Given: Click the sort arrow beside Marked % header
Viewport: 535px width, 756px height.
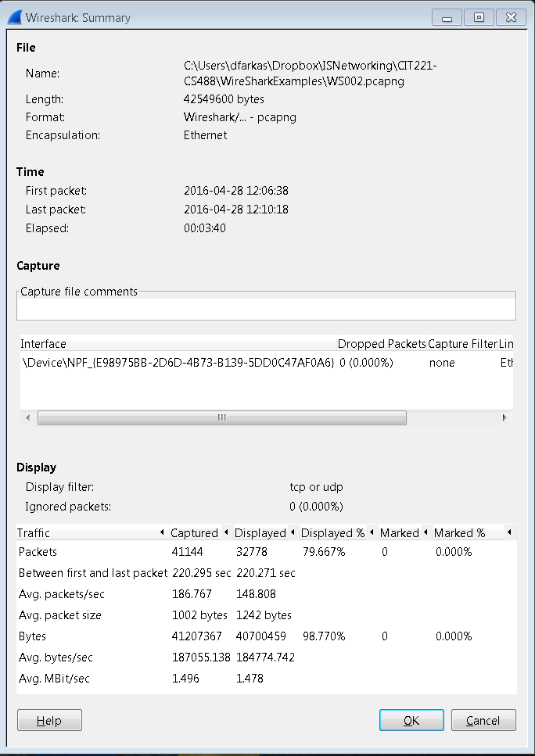Looking at the screenshot, I should (509, 532).
